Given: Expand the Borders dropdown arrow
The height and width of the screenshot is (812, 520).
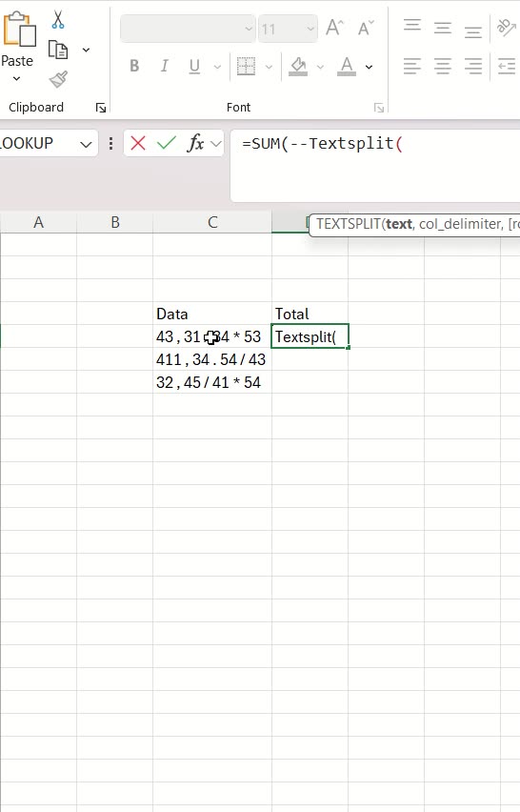Looking at the screenshot, I should pyautogui.click(x=270, y=67).
